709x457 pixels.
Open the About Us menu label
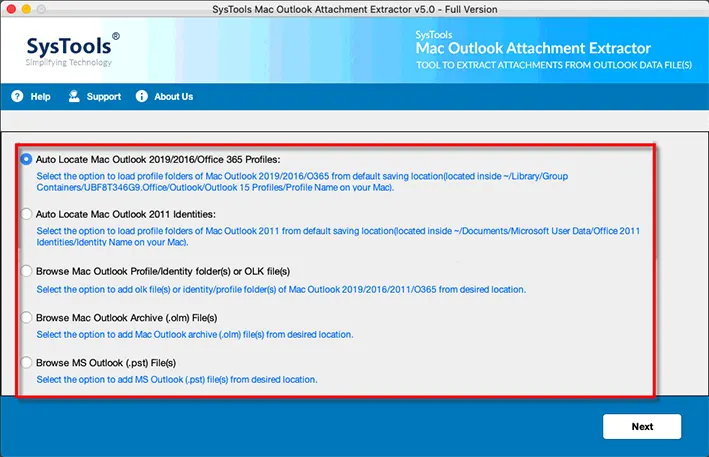coord(174,97)
